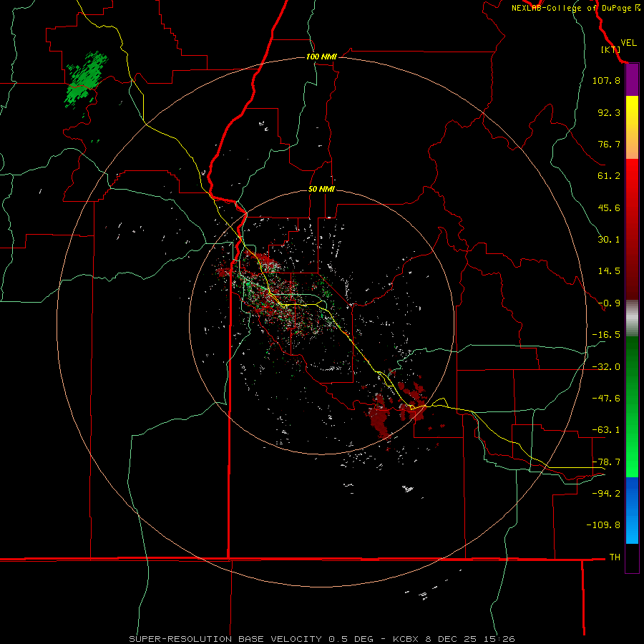Click the 61.2 velocity scale value
The height and width of the screenshot is (644, 644).
tap(609, 176)
